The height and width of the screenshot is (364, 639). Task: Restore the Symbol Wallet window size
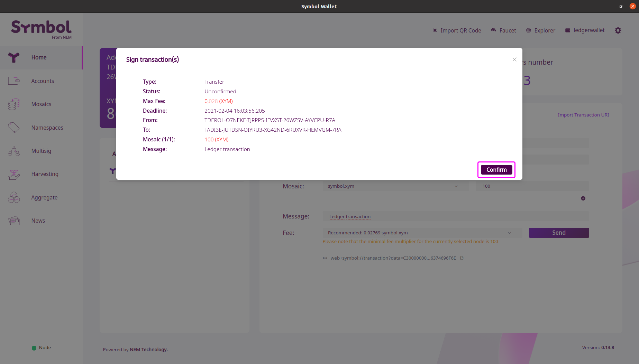(621, 6)
